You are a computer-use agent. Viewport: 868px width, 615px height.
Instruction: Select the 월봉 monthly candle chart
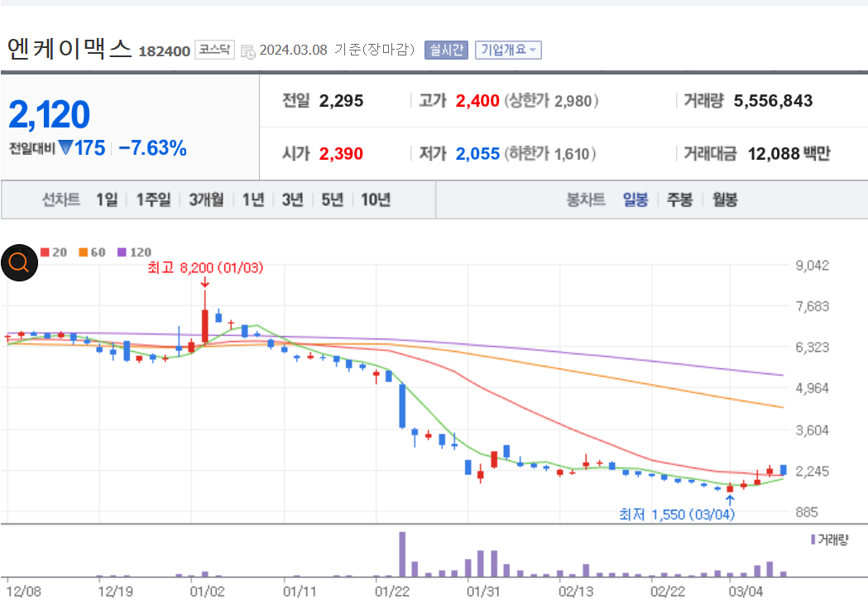[725, 199]
